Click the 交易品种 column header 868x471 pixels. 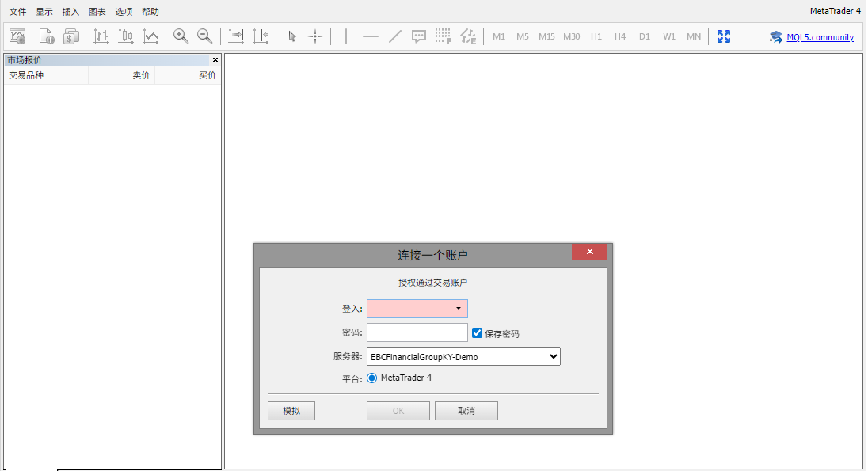click(46, 75)
